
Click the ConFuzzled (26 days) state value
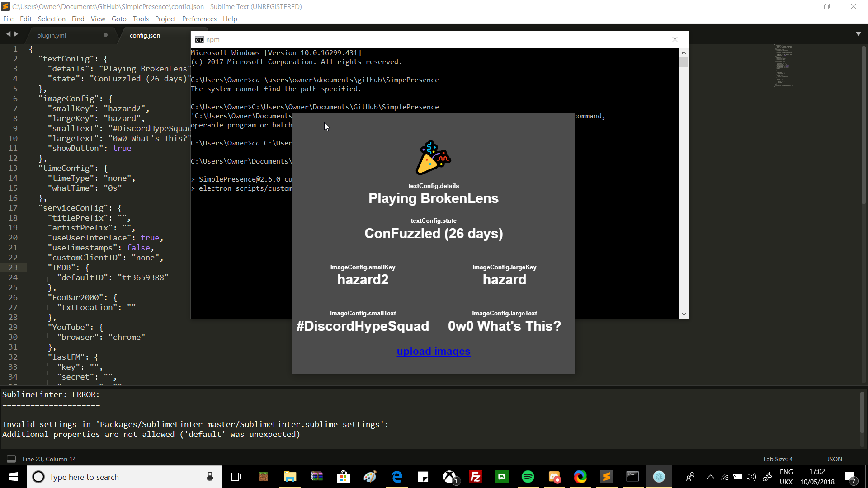pos(434,234)
